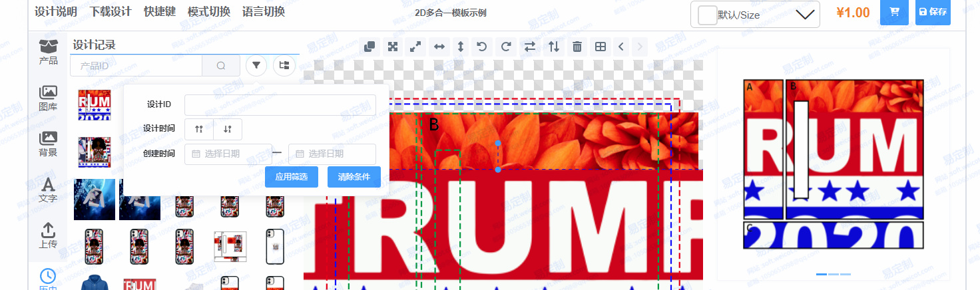Click the 设计记录 panel heading
The height and width of the screenshot is (290, 980).
(95, 45)
